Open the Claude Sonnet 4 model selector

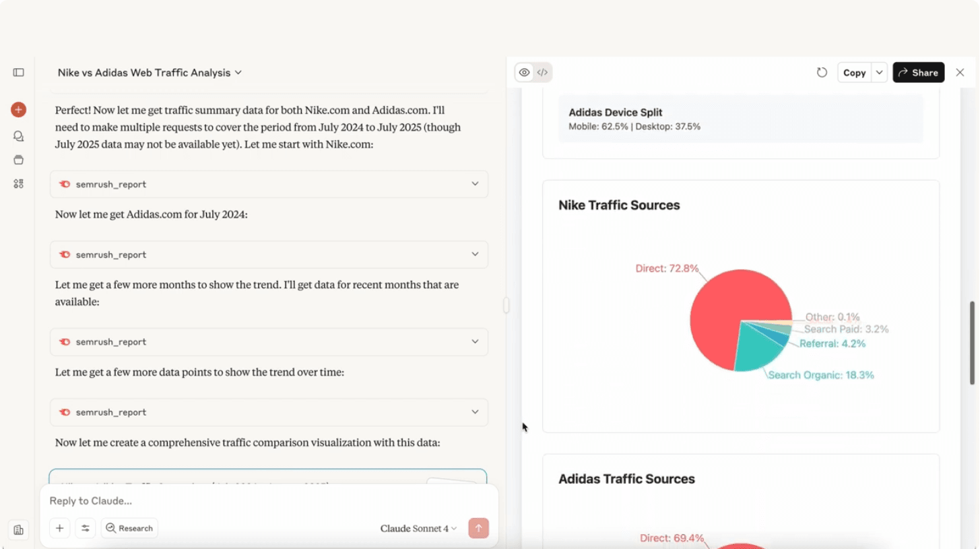[x=418, y=528]
